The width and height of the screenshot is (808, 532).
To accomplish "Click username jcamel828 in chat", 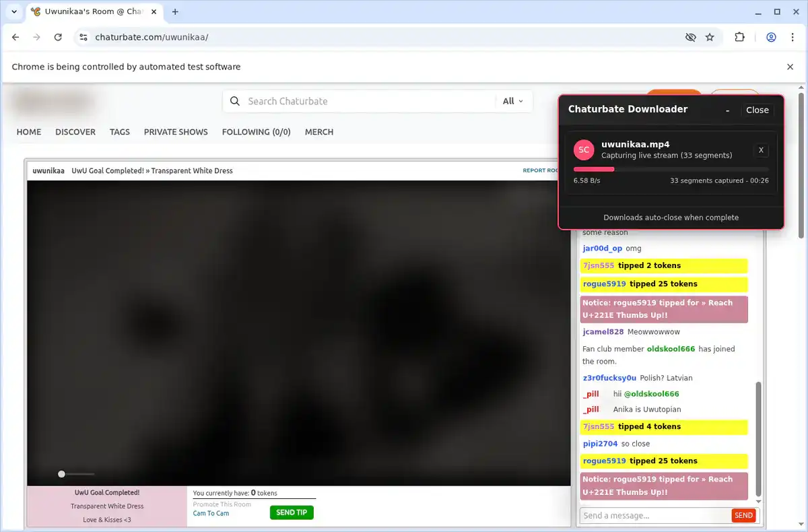I will 603,332.
